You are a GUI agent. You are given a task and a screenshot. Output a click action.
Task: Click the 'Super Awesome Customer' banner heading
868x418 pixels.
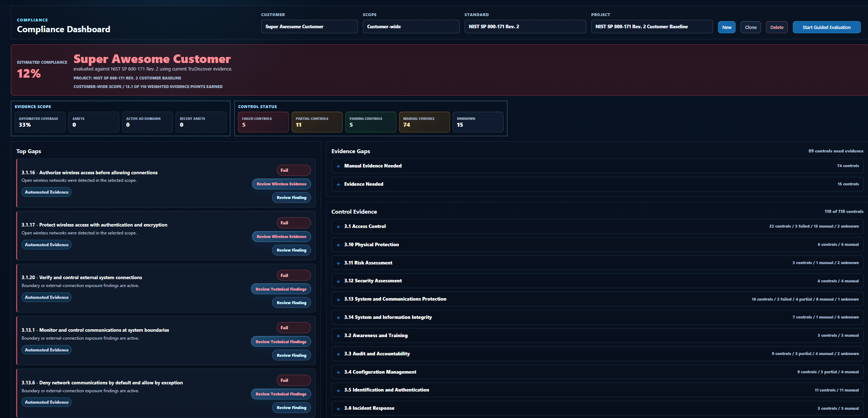pos(152,59)
